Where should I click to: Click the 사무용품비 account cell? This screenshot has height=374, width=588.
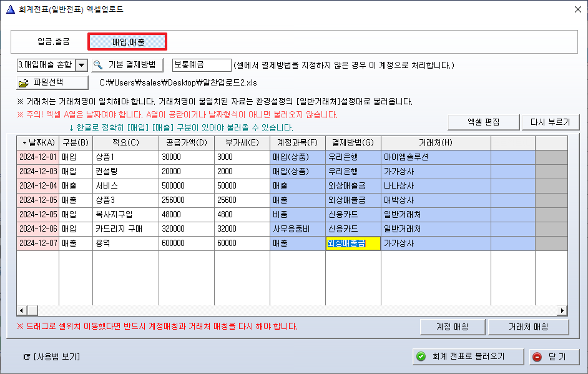click(297, 229)
